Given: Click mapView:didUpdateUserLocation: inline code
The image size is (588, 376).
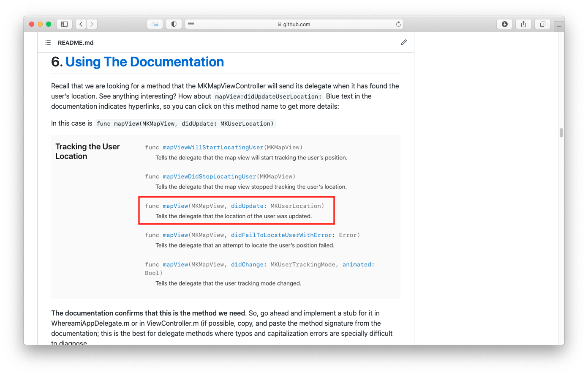Looking at the screenshot, I should (268, 96).
